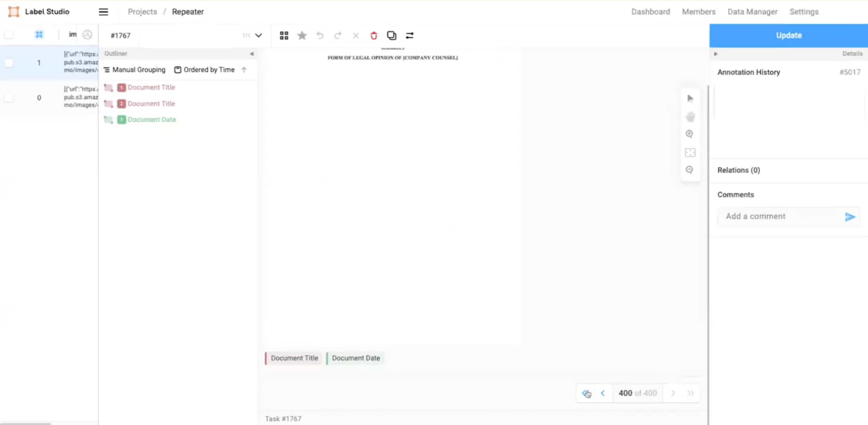The height and width of the screenshot is (425, 868).
Task: Click the red delete annotation trash icon
Action: 374,35
